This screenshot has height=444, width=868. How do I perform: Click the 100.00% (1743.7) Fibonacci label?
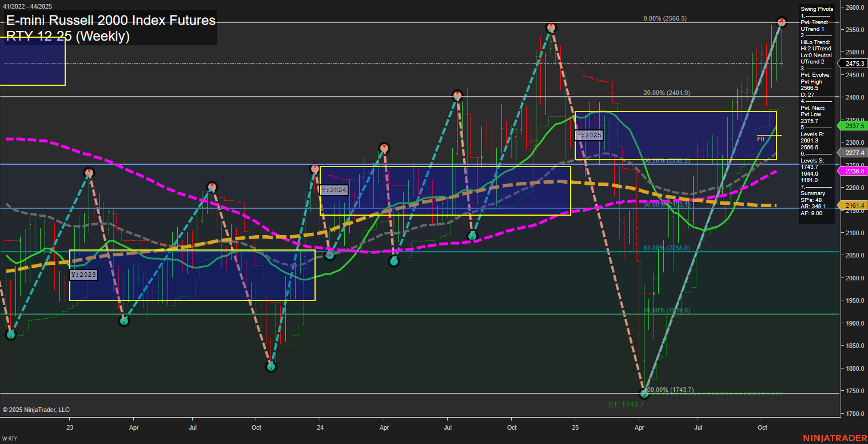tap(669, 390)
